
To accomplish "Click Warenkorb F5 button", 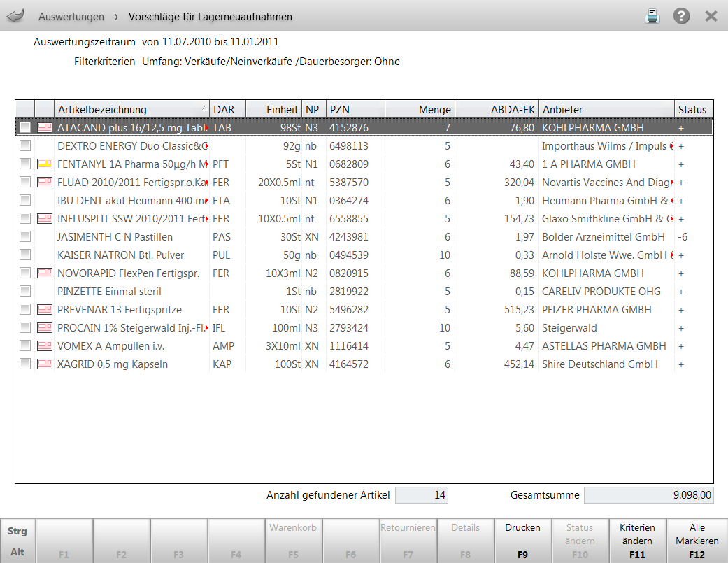I will tap(294, 541).
